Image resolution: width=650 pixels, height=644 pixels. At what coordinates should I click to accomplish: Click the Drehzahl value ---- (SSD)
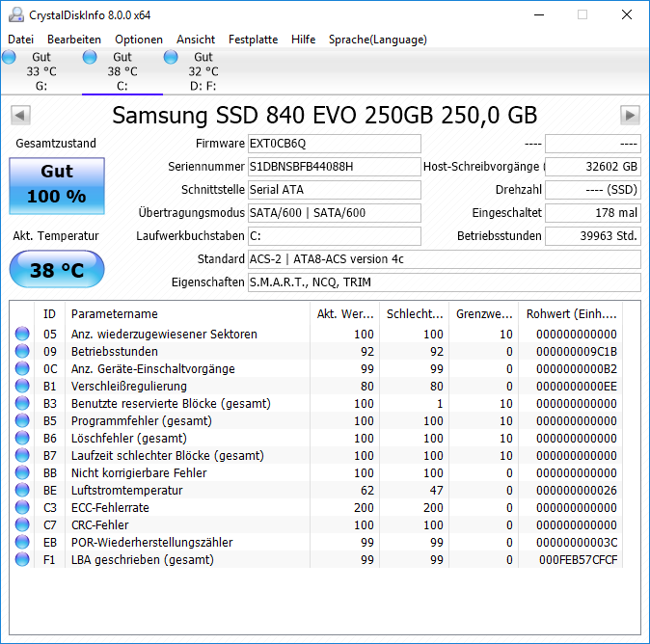click(593, 190)
